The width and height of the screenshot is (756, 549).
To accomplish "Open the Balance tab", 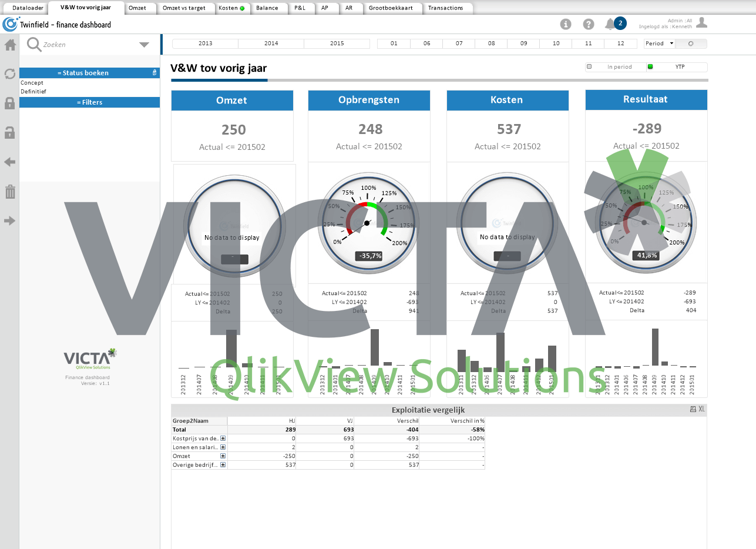I will (269, 8).
